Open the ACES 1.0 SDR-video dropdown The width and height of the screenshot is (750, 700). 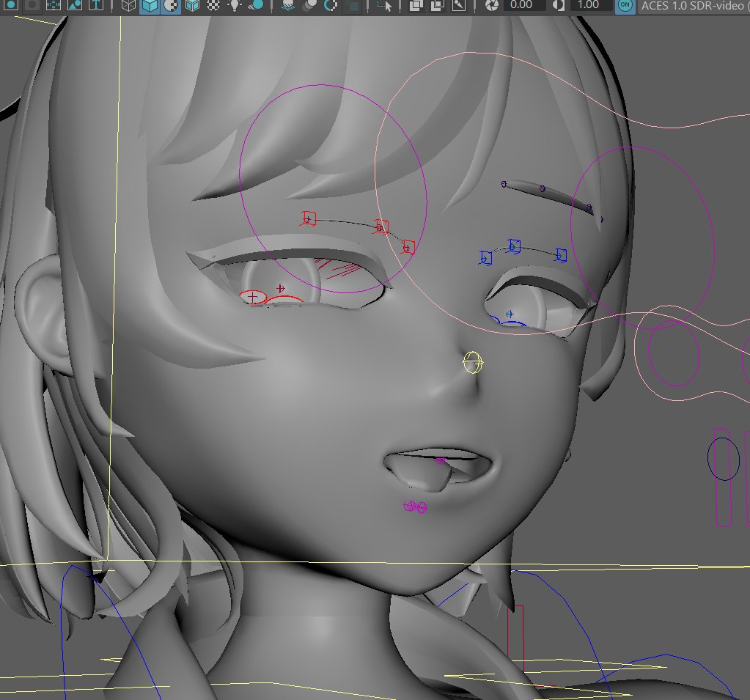click(x=694, y=5)
